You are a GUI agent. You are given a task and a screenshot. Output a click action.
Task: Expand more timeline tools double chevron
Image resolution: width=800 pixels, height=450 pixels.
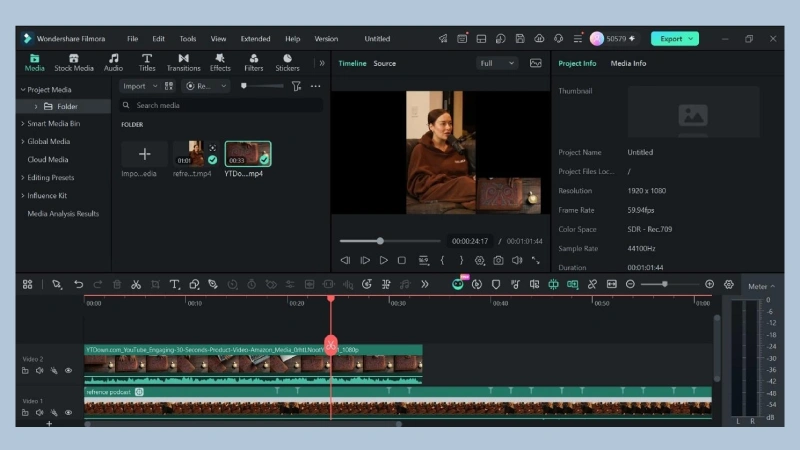click(424, 284)
